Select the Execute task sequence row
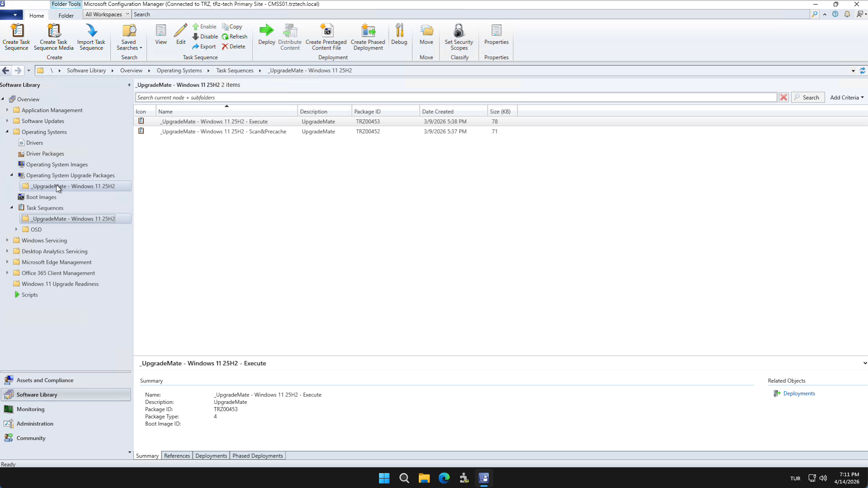Viewport: 868px width, 488px height. click(x=500, y=122)
